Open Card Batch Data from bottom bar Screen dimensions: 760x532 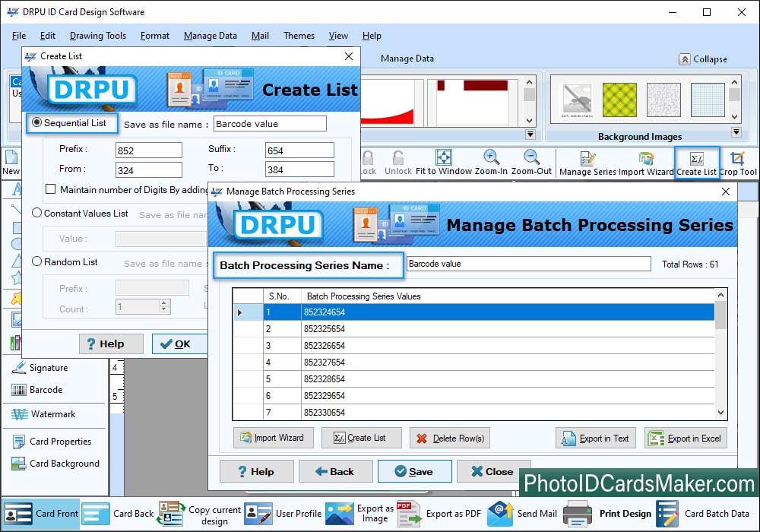click(x=703, y=514)
